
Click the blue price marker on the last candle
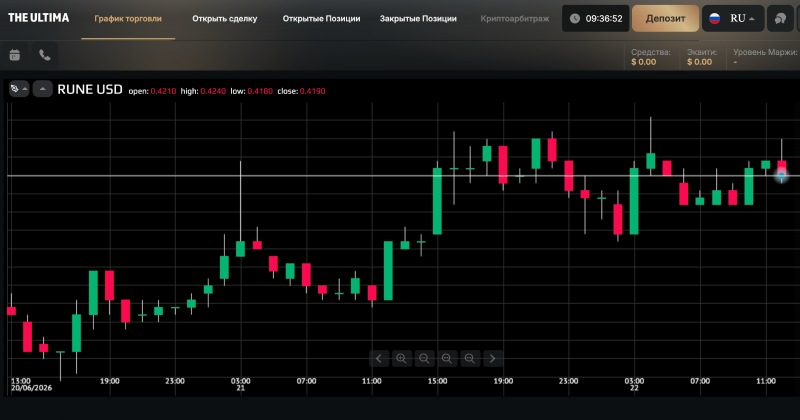click(x=781, y=176)
